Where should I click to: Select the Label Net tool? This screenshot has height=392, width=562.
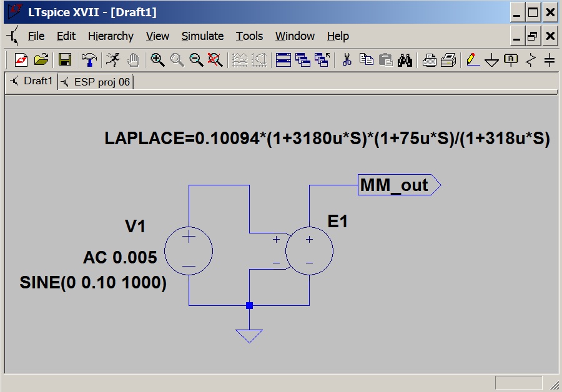(x=511, y=60)
